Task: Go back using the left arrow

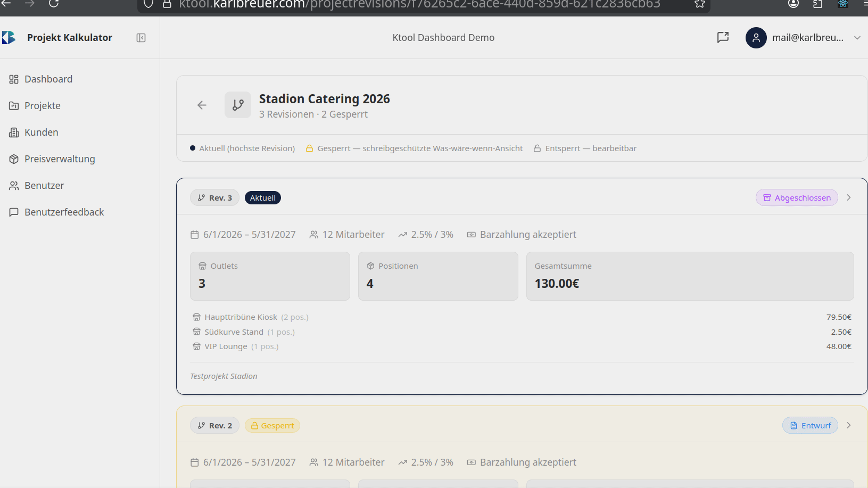Action: tap(202, 105)
